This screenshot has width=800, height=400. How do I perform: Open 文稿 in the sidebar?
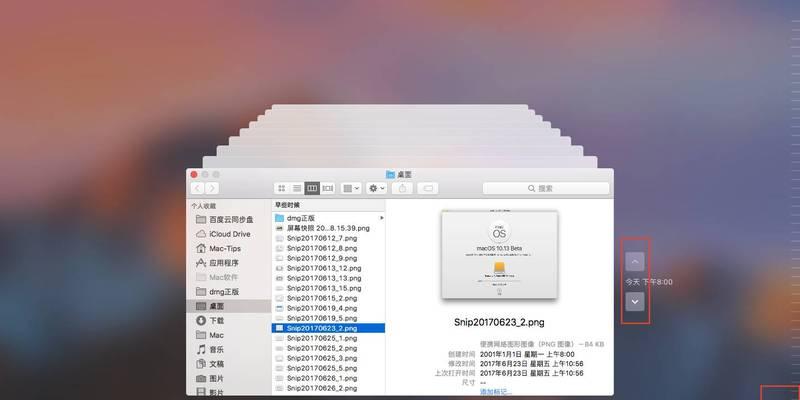(229, 364)
